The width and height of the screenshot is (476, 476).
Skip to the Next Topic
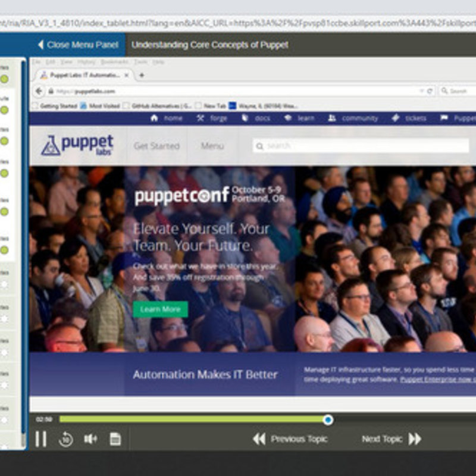pyautogui.click(x=392, y=439)
